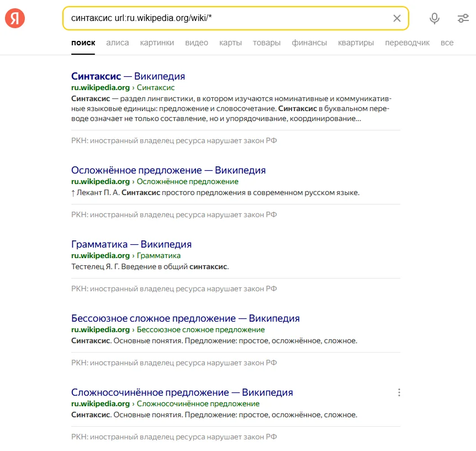Click the search query input field
The height and width of the screenshot is (451, 476).
pyautogui.click(x=226, y=18)
